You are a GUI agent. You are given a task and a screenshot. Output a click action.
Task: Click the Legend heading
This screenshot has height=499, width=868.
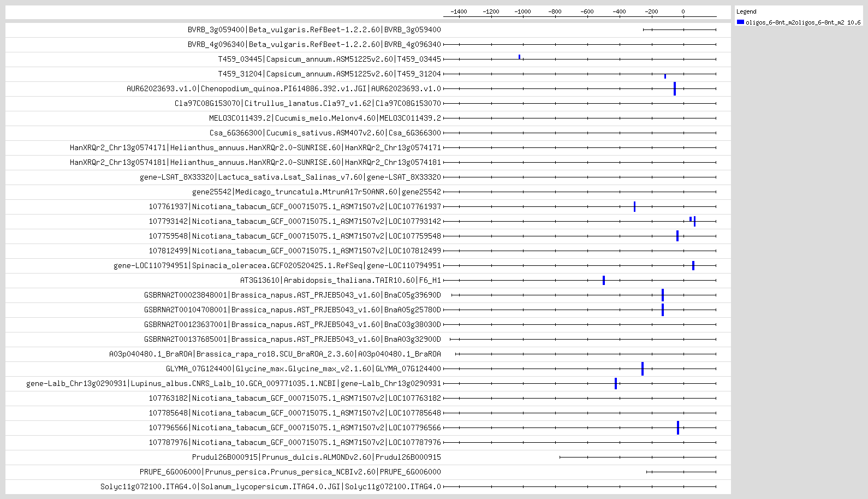pos(746,11)
